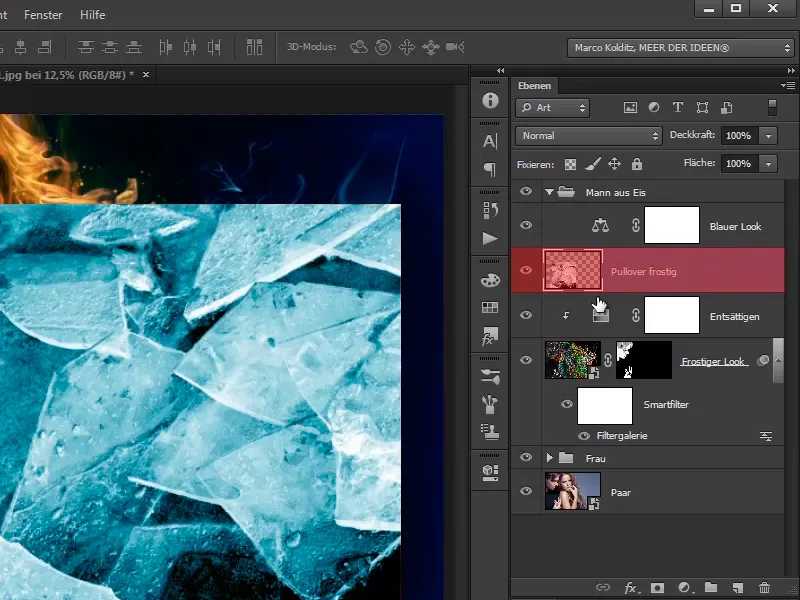Open the Swatches grid panel icon

[490, 307]
